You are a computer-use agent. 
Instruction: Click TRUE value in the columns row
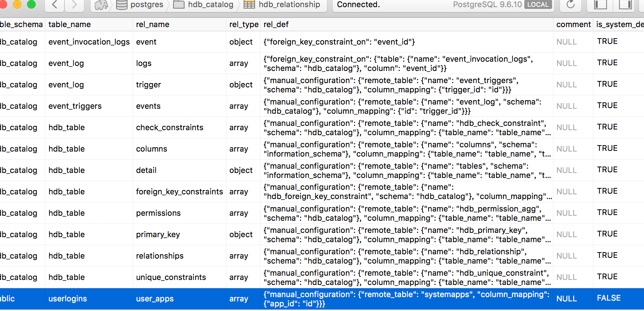click(x=607, y=148)
